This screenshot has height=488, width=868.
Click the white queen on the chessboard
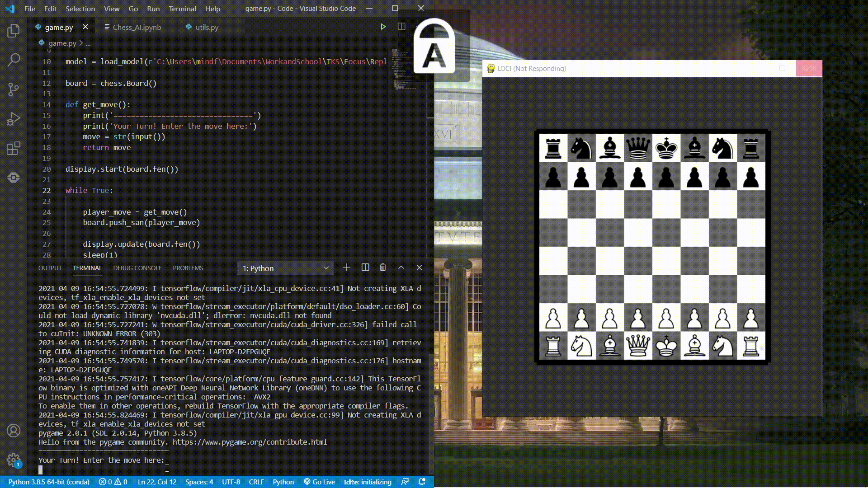point(638,346)
